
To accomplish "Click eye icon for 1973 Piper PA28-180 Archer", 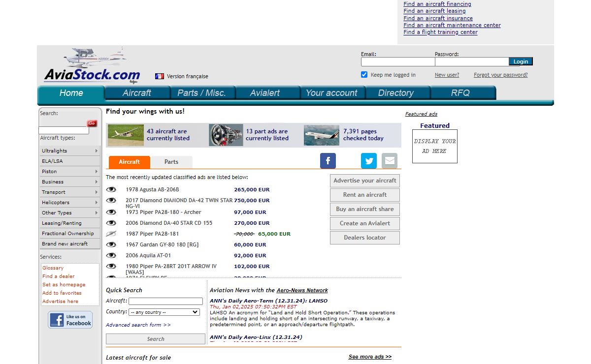I will (111, 212).
